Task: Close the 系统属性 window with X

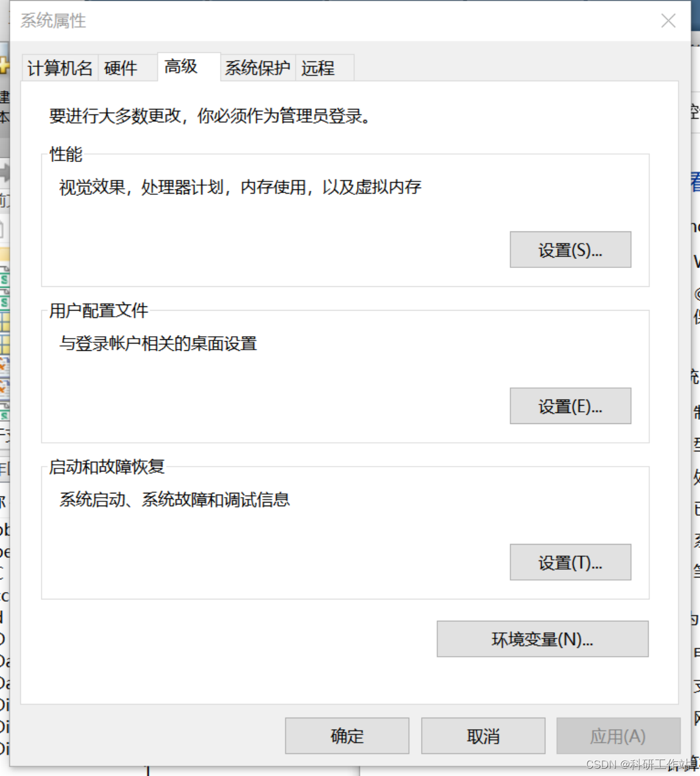Action: pyautogui.click(x=668, y=21)
